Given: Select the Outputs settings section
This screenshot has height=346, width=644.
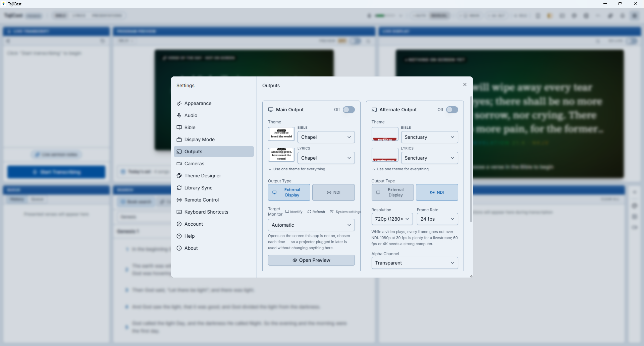Looking at the screenshot, I should [x=214, y=152].
